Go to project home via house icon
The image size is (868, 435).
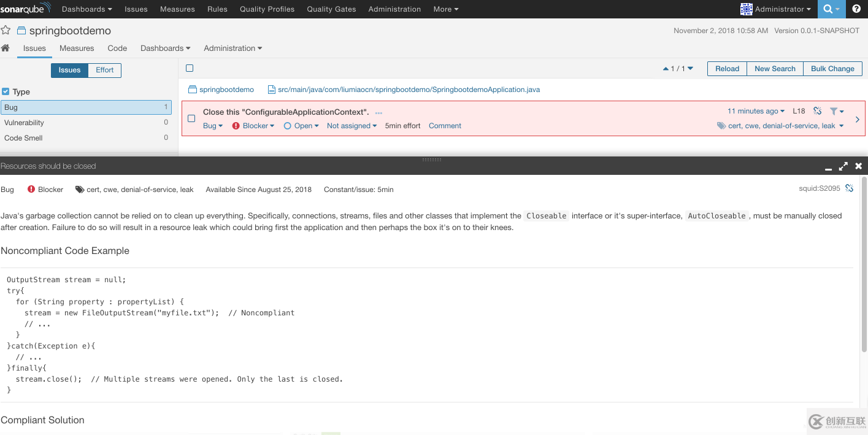(5, 48)
